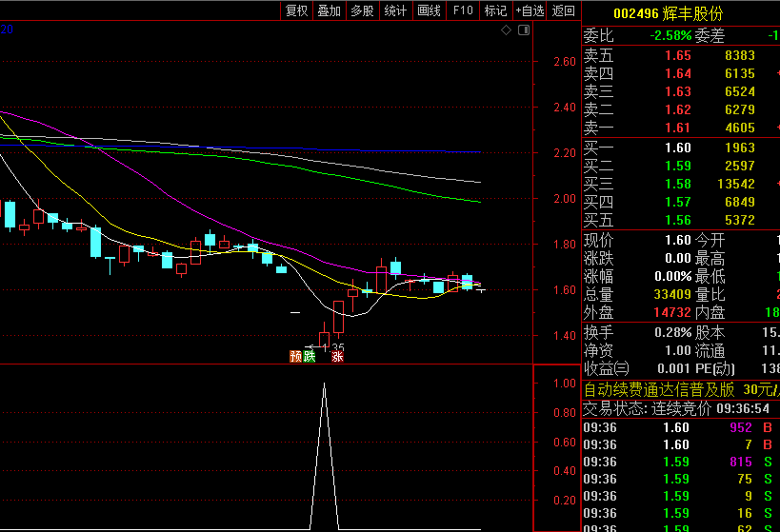Click the 涨幅 value 0.00%

[673, 276]
